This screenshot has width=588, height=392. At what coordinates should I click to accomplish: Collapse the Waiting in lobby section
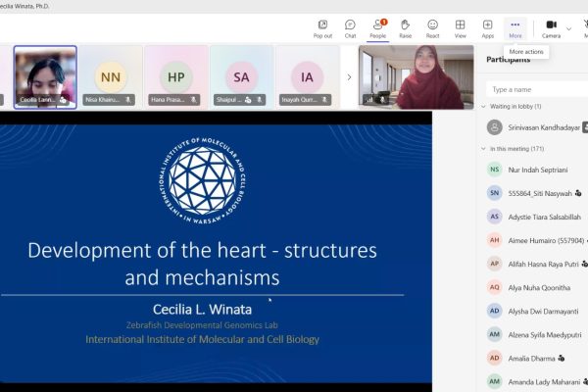pyautogui.click(x=483, y=107)
